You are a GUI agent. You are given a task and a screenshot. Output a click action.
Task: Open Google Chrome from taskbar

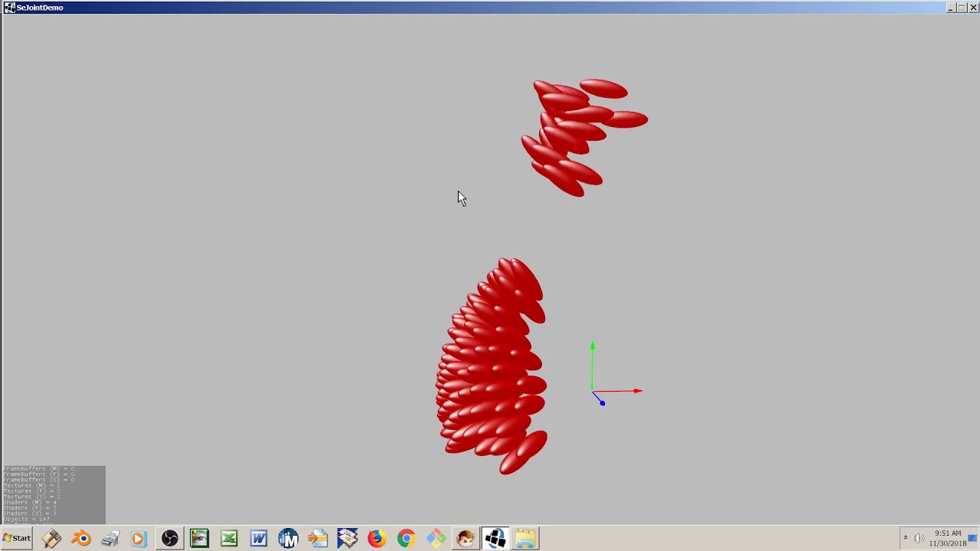(x=407, y=539)
